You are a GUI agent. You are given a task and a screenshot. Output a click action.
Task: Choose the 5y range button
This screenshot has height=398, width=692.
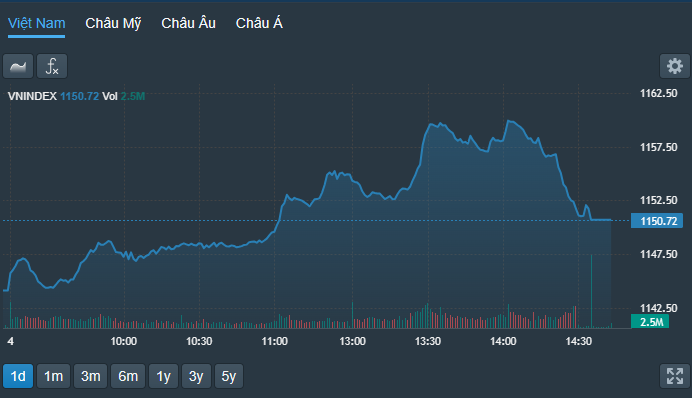pyautogui.click(x=229, y=376)
